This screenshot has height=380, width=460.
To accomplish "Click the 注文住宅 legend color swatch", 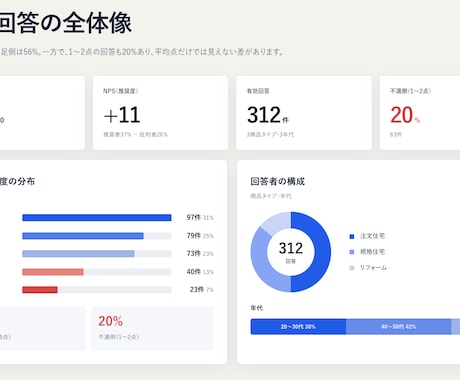I will (x=352, y=236).
